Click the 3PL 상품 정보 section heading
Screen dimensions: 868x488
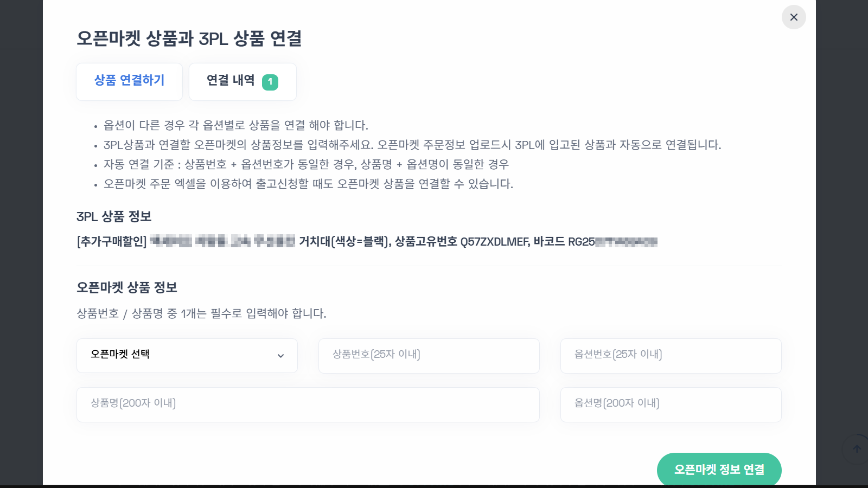coord(114,216)
